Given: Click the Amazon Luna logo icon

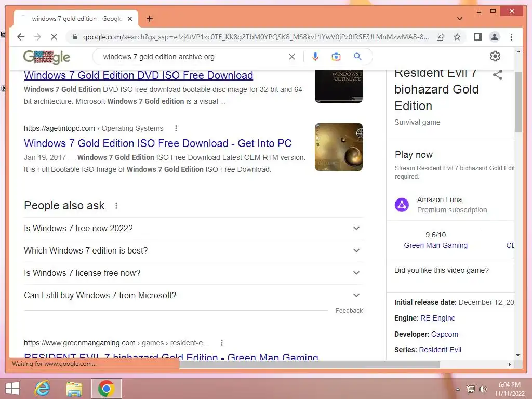Looking at the screenshot, I should click(x=402, y=205).
